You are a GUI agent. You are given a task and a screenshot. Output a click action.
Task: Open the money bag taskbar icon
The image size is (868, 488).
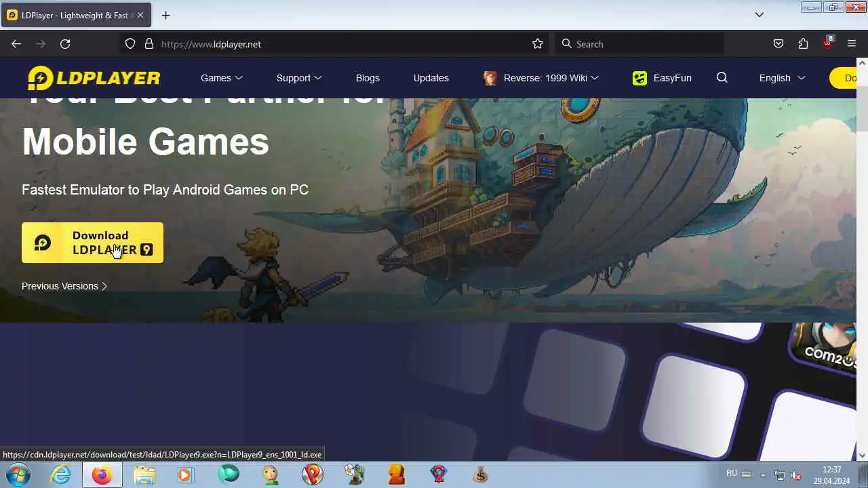click(480, 475)
